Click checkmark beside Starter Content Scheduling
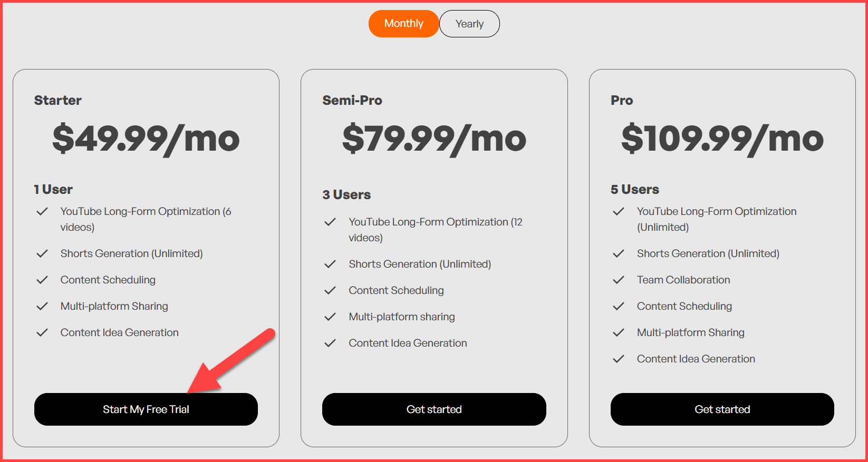This screenshot has width=868, height=462. pos(42,280)
